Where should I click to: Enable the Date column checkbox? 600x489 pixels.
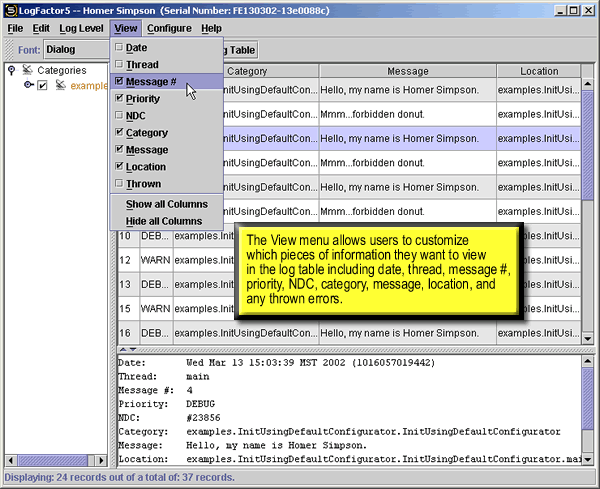pyautogui.click(x=120, y=47)
